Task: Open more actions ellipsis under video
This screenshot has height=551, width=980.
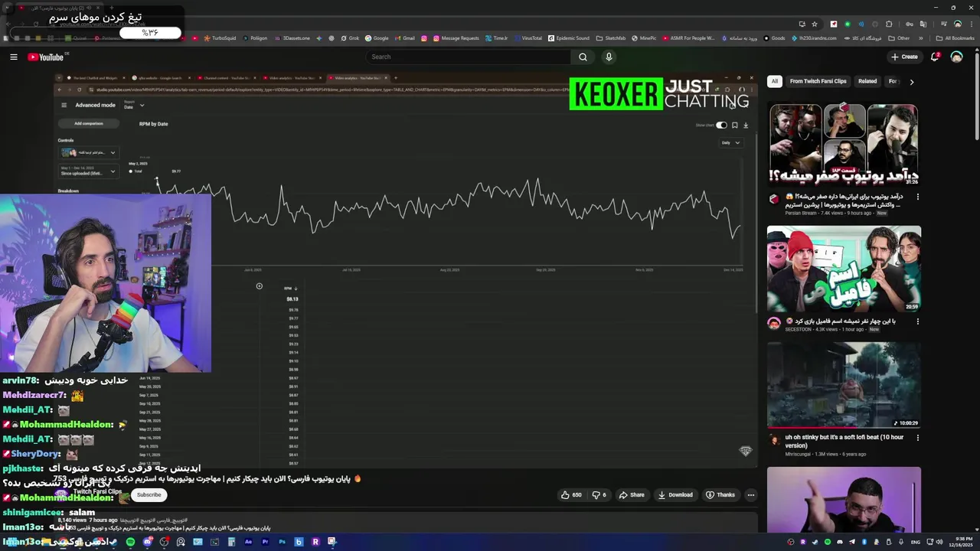Action: pyautogui.click(x=751, y=495)
